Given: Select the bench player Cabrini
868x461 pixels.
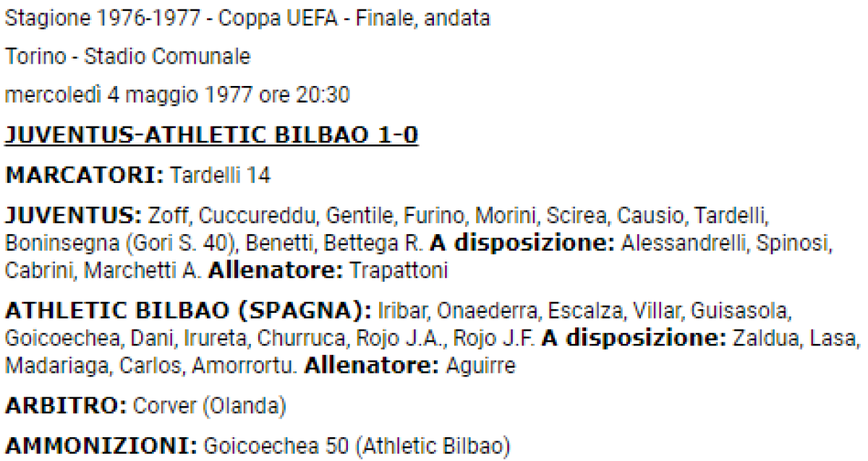Looking at the screenshot, I should coord(41,271).
